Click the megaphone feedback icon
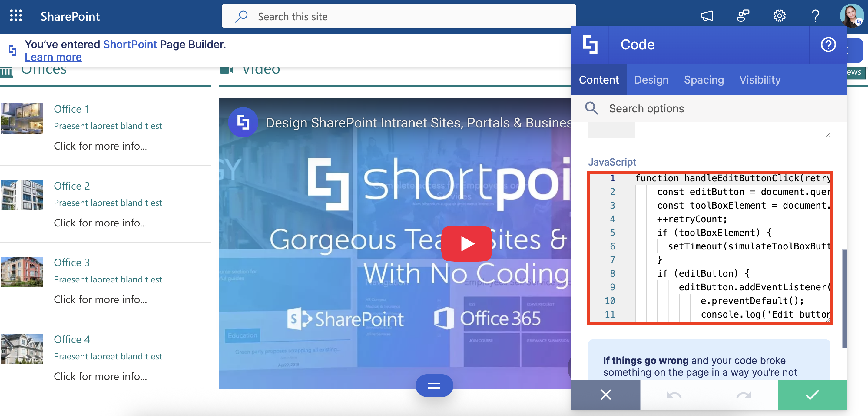The image size is (868, 416). point(707,16)
